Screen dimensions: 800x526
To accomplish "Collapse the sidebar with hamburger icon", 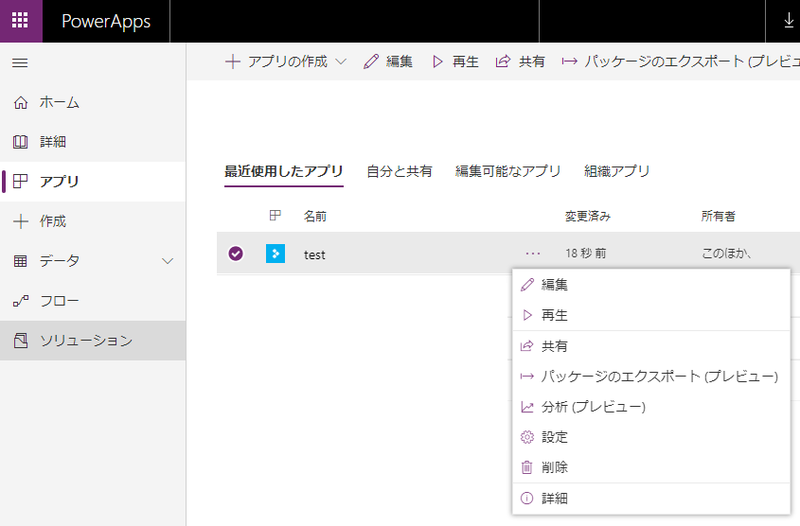I will tap(20, 63).
